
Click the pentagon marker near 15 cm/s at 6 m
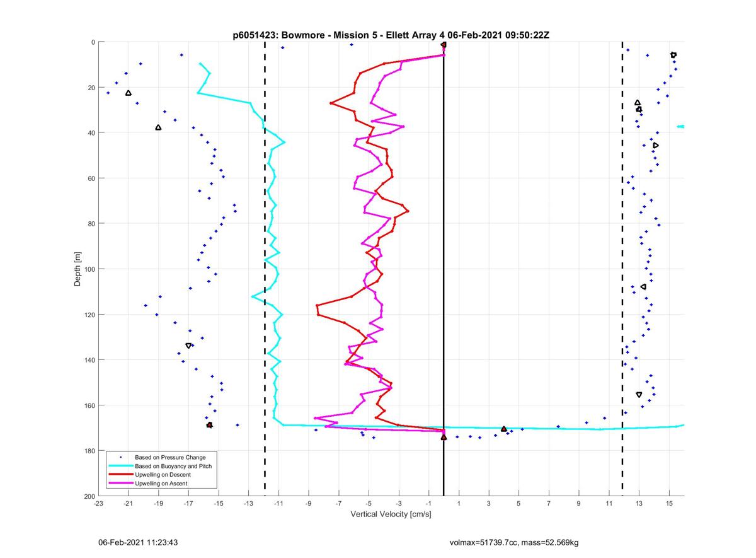pos(673,55)
